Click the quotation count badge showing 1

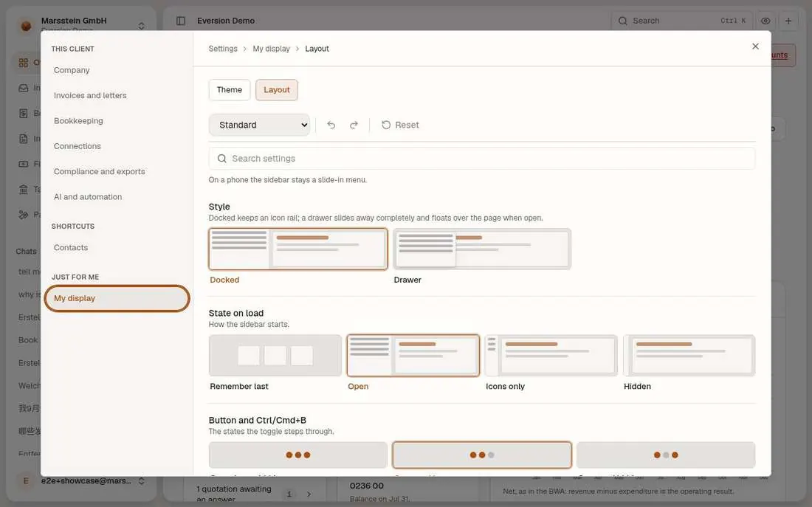289,494
